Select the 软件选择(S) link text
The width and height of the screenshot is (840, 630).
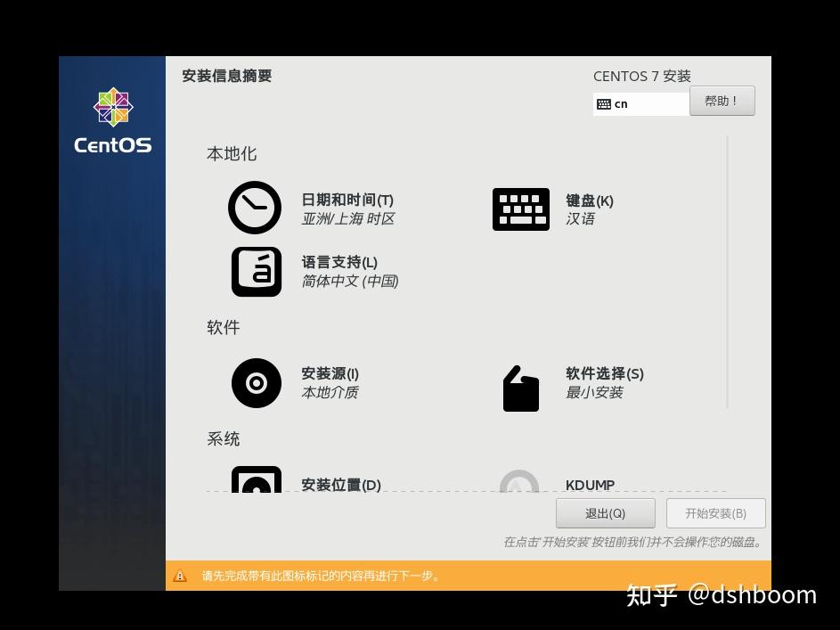(604, 373)
